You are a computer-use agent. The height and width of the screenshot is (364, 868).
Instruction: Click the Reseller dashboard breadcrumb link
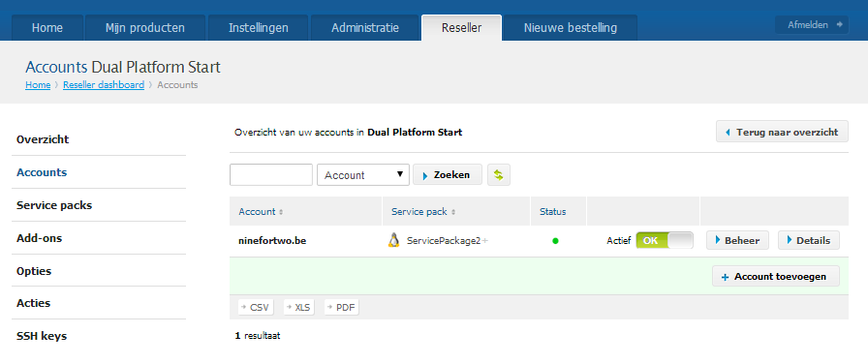pos(104,85)
